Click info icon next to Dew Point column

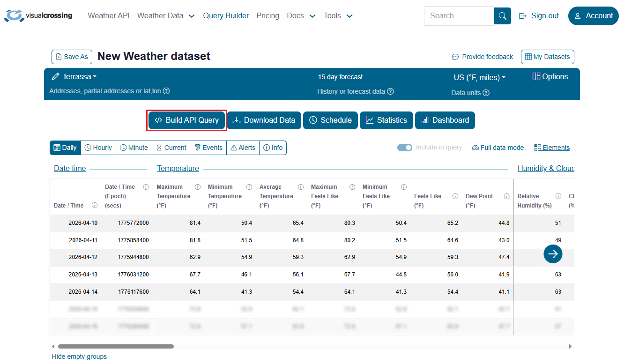click(x=506, y=196)
